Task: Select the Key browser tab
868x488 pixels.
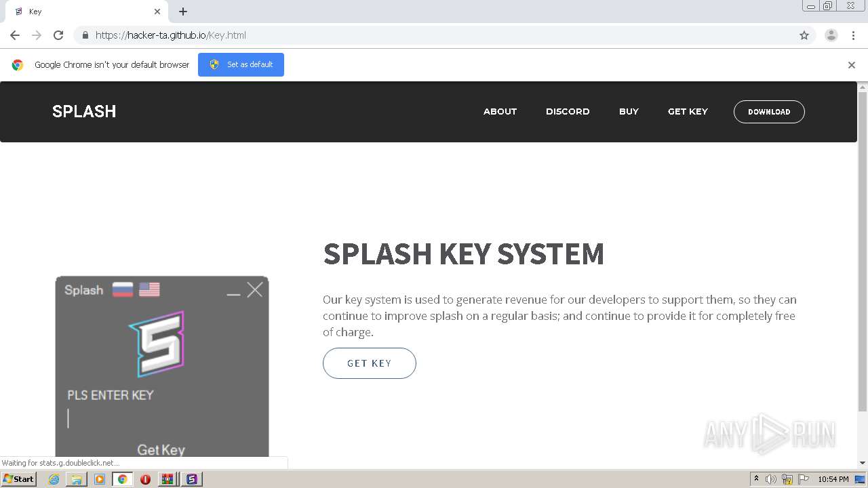Action: (x=87, y=12)
